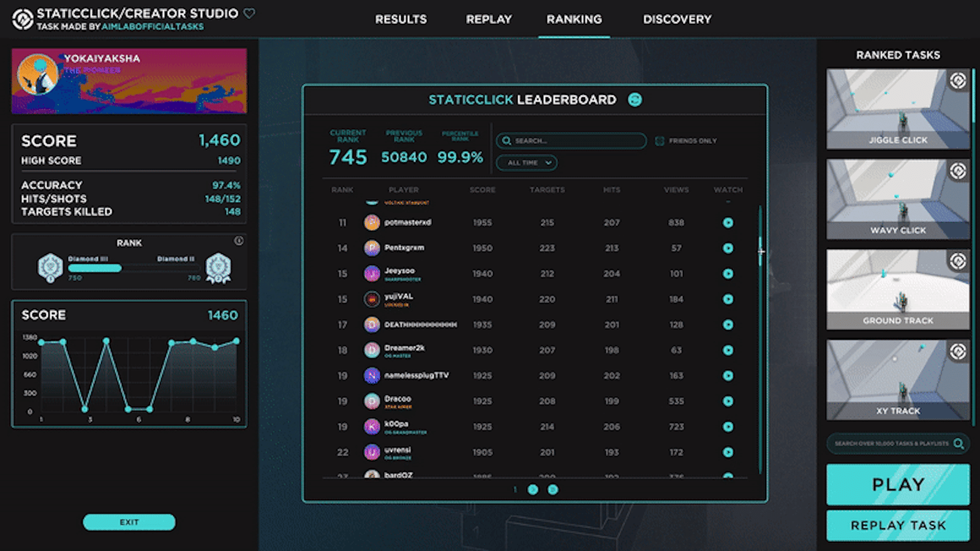Screen dimensions: 980x551
Task: Select the Ground Track task thumbnail
Action: (x=898, y=289)
